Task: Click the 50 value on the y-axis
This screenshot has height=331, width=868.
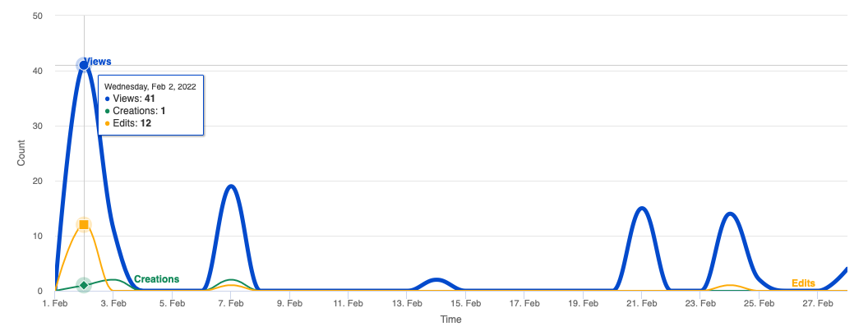Action: pos(36,16)
